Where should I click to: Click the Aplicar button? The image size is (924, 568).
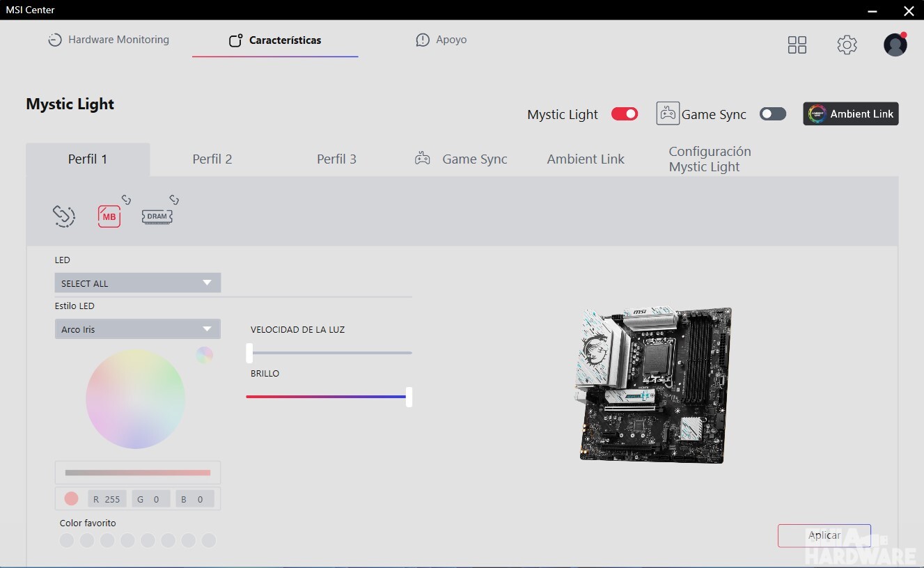[824, 535]
